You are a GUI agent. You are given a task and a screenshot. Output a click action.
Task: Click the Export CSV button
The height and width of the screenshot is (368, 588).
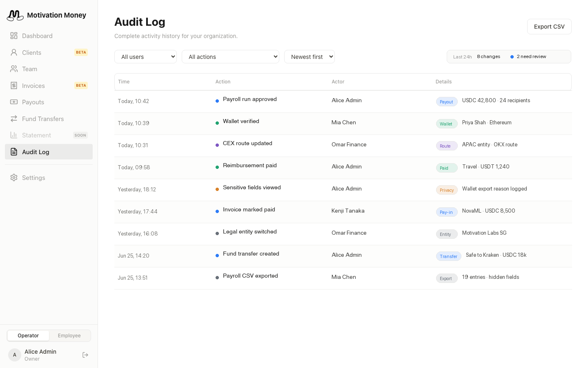pos(549,27)
